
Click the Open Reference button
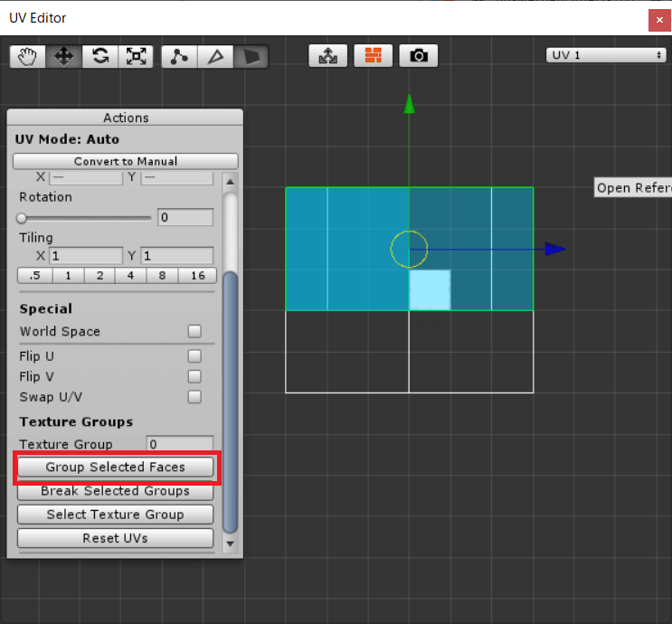(633, 188)
